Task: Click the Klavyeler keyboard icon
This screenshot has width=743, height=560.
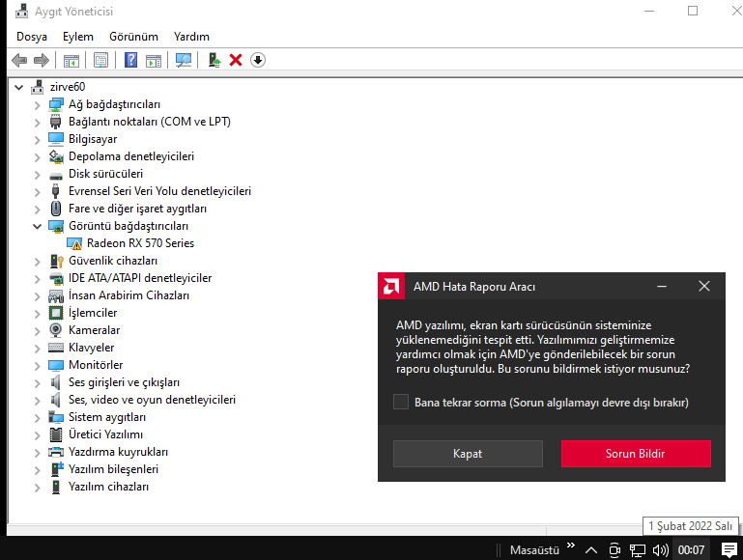Action: tap(56, 348)
